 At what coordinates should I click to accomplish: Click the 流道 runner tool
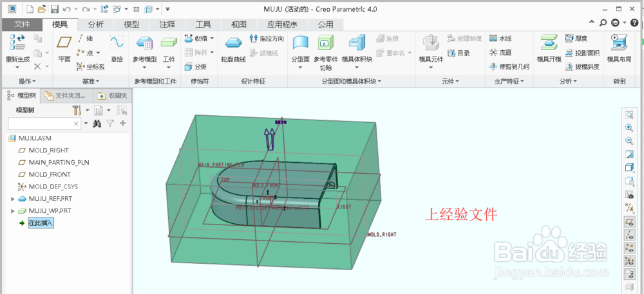500,53
